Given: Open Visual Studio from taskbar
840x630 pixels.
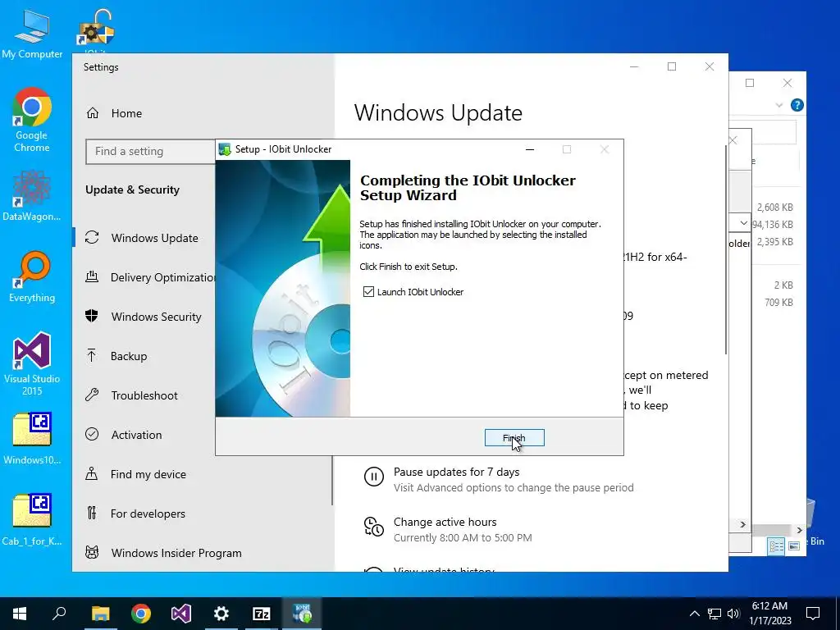Looking at the screenshot, I should pyautogui.click(x=181, y=614).
